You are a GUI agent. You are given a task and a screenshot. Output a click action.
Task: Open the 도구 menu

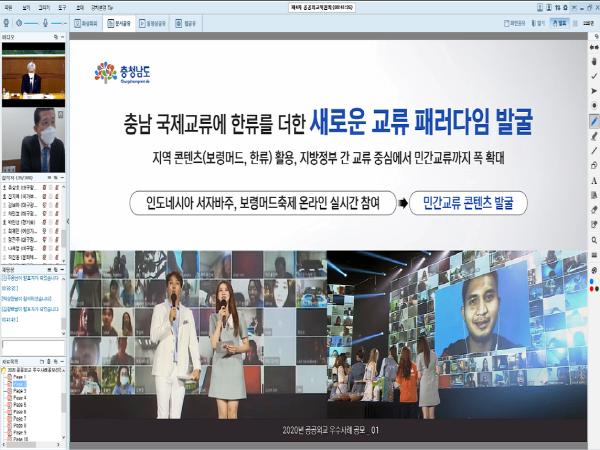point(61,6)
